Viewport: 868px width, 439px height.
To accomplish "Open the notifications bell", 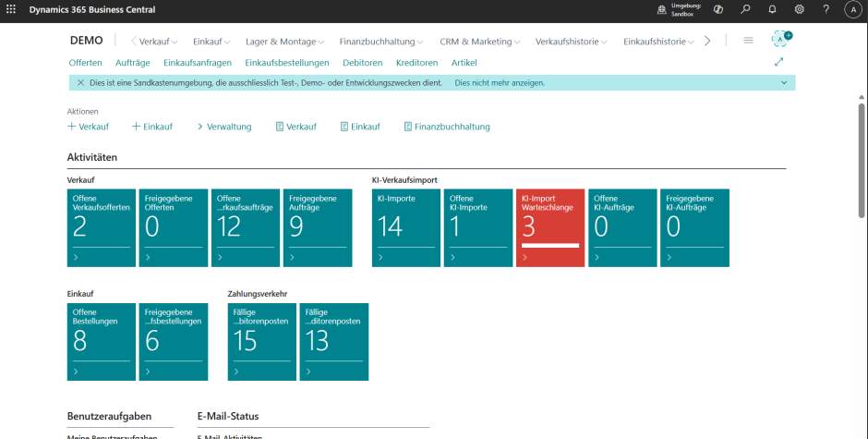I will tap(772, 9).
